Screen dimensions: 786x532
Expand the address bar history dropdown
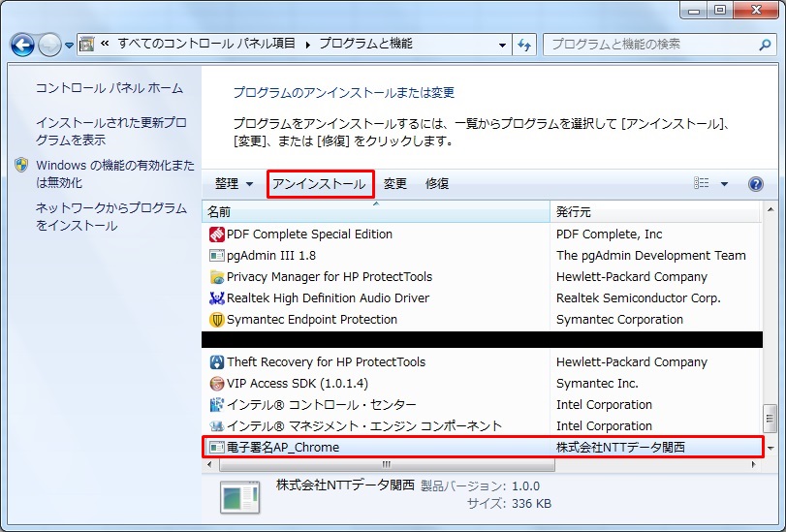pos(502,45)
